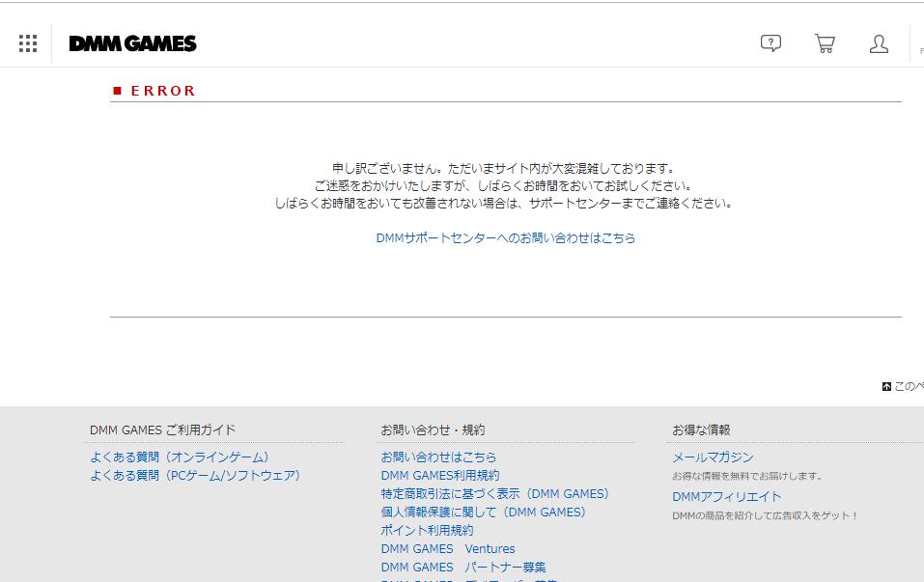Viewport: 924px width, 582px height.
Task: Click text DMMの商品を紹介して広告収入をゲット！
Action: [x=765, y=516]
